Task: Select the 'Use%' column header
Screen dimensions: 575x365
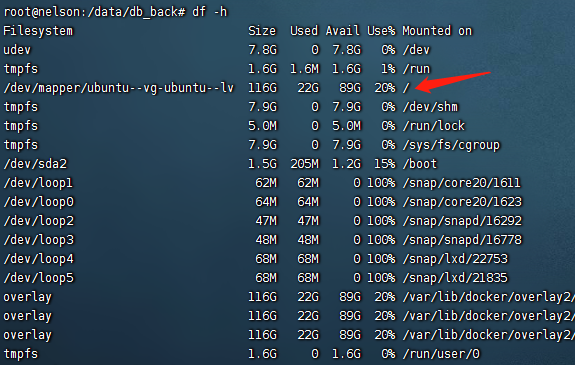Action: point(381,31)
